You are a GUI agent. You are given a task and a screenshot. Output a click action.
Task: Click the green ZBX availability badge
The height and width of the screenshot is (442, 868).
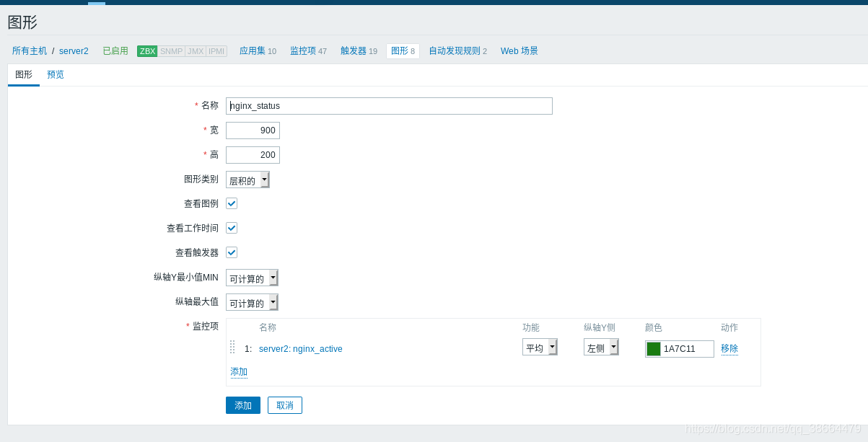147,51
